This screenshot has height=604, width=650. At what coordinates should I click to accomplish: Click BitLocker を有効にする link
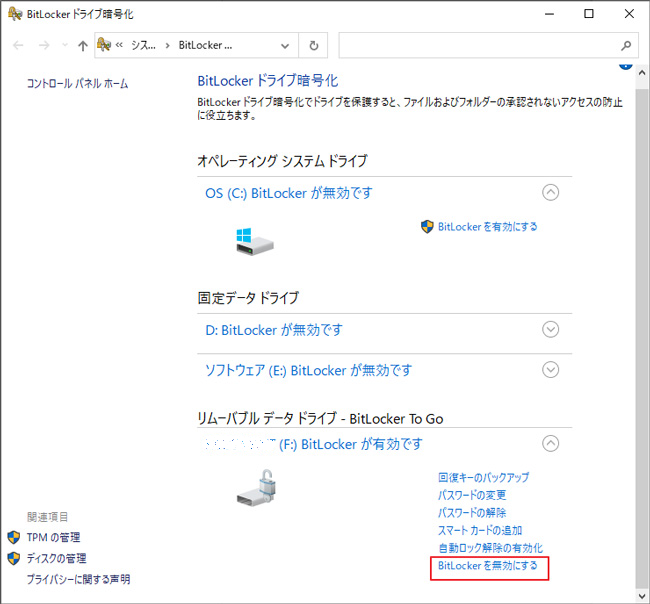tap(488, 227)
